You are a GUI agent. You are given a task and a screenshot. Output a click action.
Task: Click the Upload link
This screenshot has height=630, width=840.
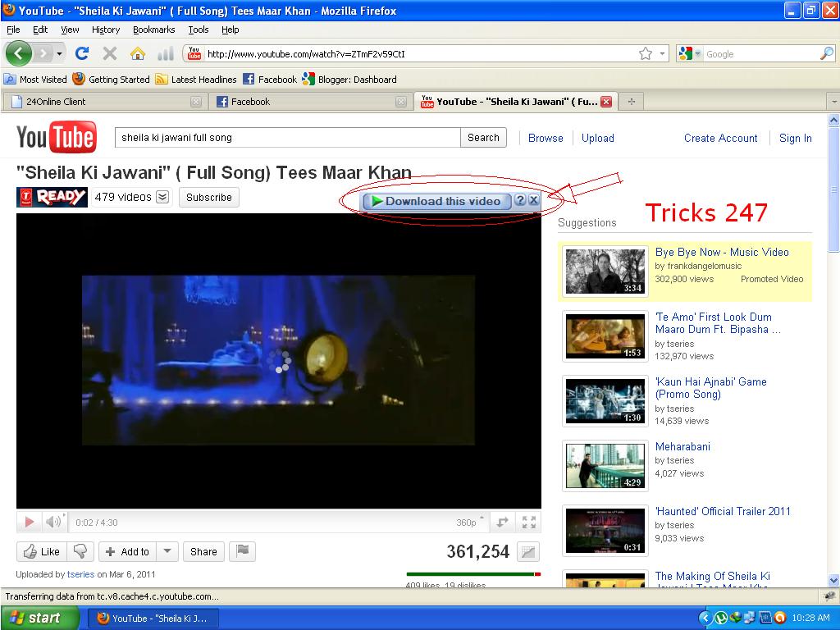click(x=598, y=138)
